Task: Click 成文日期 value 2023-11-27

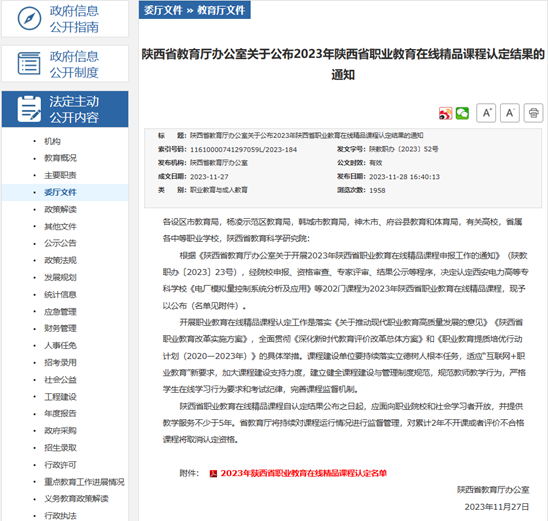Action: [209, 177]
